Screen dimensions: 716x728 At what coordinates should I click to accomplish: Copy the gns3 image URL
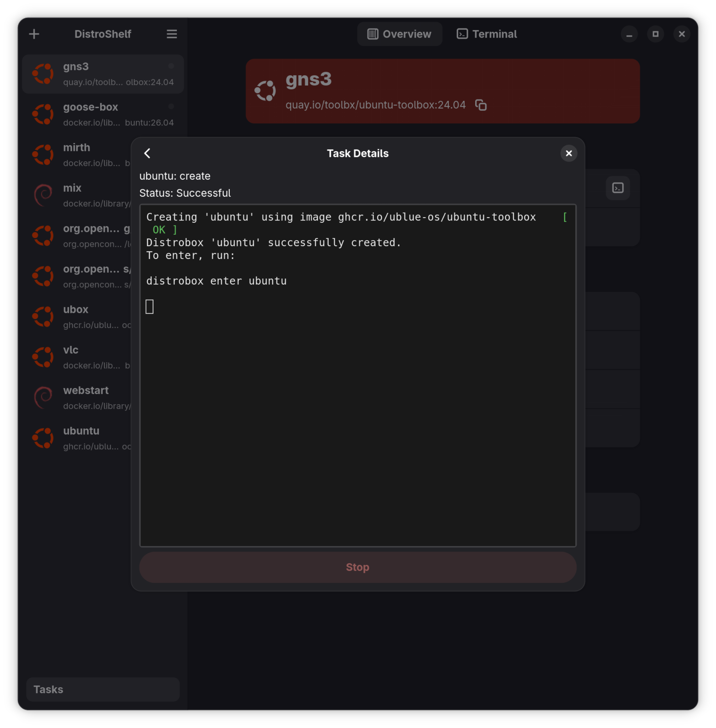coord(481,105)
